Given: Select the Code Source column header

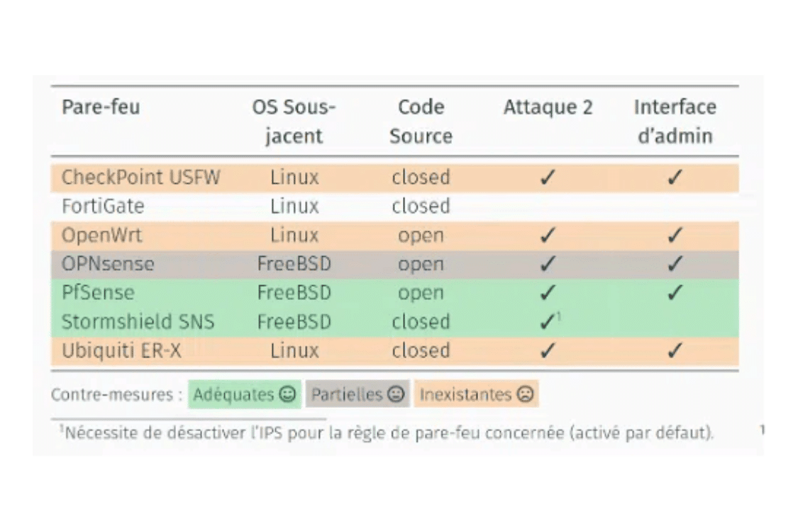Looking at the screenshot, I should [421, 121].
